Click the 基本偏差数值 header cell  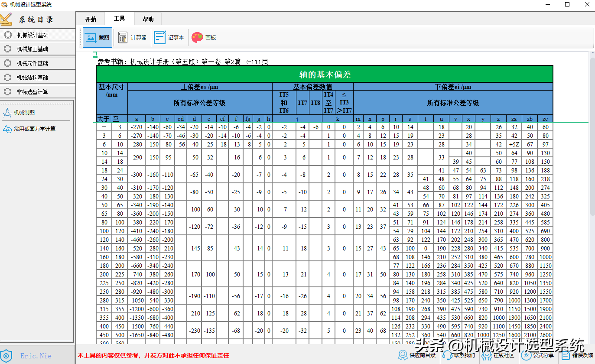pyautogui.click(x=313, y=87)
